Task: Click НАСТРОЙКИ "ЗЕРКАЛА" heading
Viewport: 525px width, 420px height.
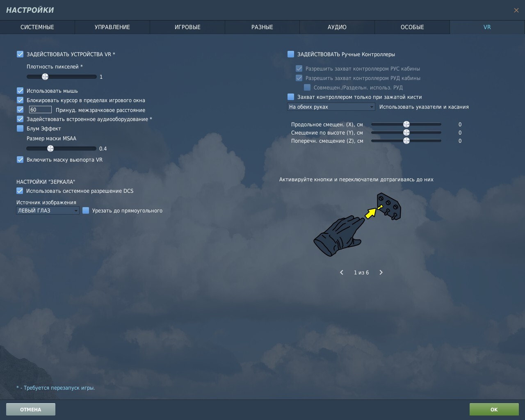Action: pyautogui.click(x=46, y=182)
